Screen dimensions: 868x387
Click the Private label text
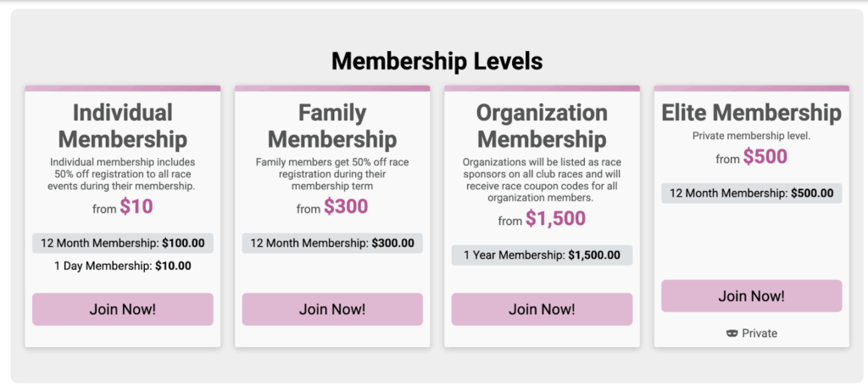[x=759, y=334]
